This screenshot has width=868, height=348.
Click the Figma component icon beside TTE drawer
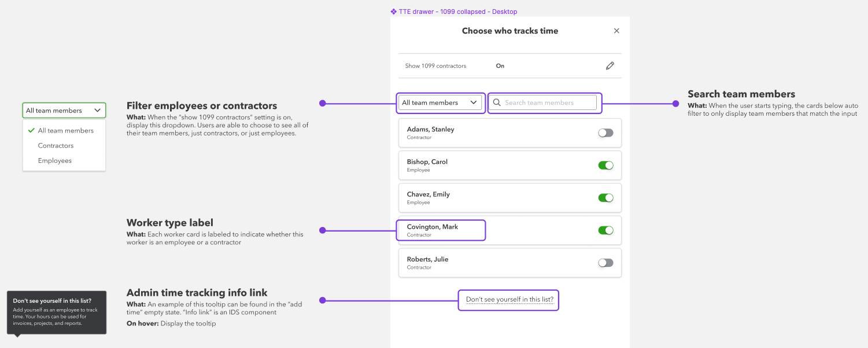394,12
